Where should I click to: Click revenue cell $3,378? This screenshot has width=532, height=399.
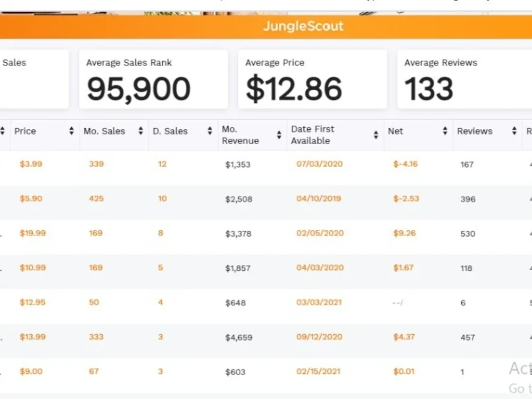[238, 234]
